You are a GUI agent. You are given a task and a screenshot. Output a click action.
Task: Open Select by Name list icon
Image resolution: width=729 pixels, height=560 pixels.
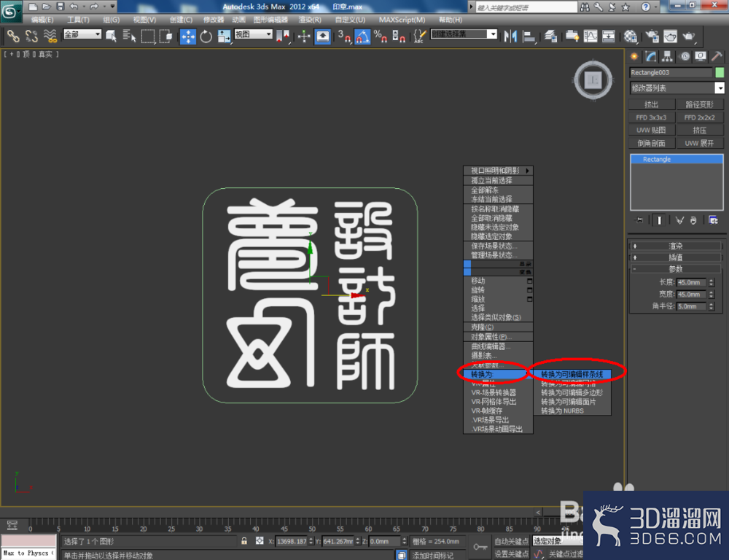coord(129,36)
